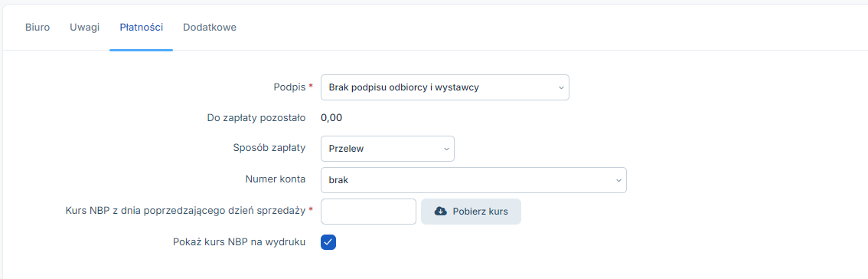Screen dimensions: 868x279
Task: Click the 0,00 remaining amount value
Action: click(x=331, y=117)
